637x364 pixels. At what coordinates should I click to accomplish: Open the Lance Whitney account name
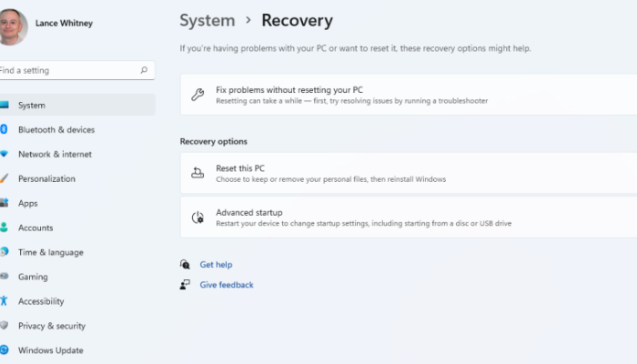point(64,23)
